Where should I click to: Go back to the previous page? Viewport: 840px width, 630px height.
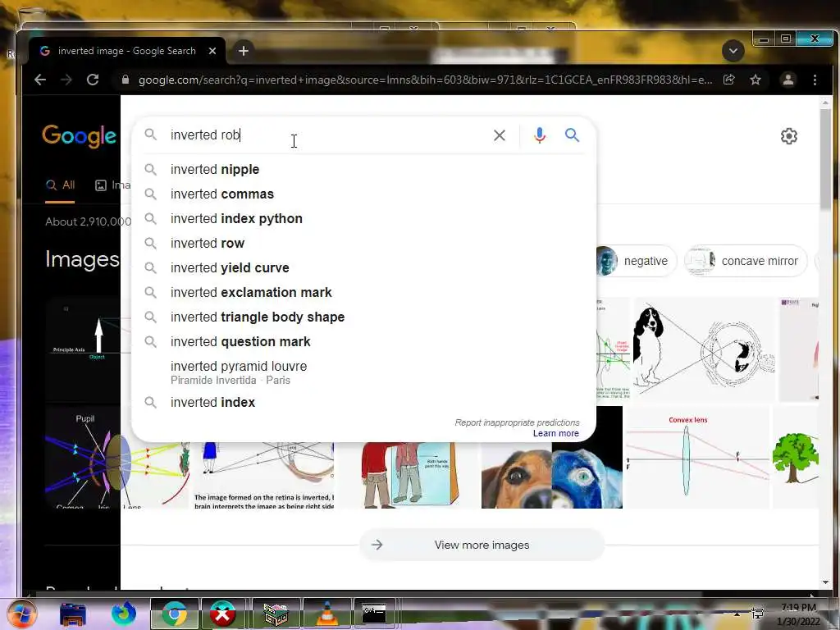coord(40,80)
